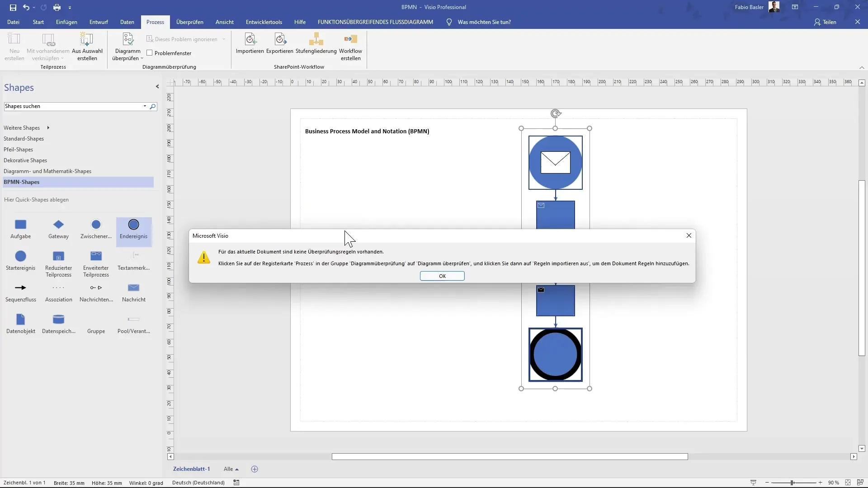Open the Diagramm überprüfen dropdown arrow
Image resolution: width=868 pixels, height=488 pixels.
(142, 58)
